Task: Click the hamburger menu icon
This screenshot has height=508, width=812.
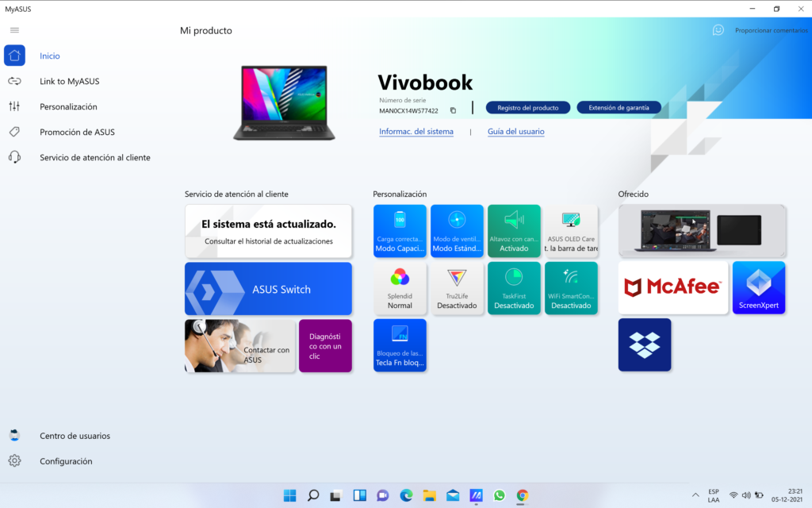Action: [14, 30]
